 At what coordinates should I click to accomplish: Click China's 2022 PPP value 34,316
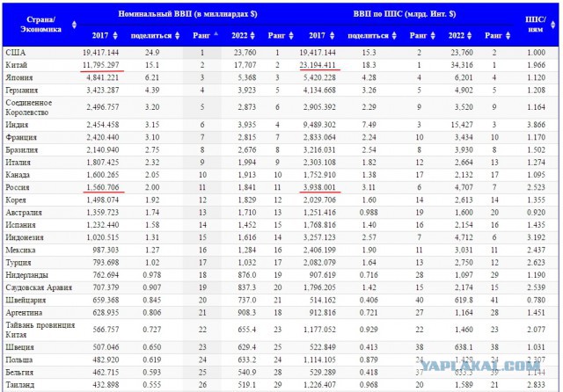click(462, 65)
